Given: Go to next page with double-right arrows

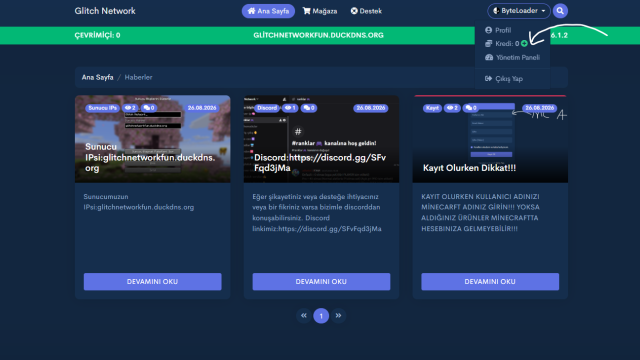Looking at the screenshot, I should 338,316.
